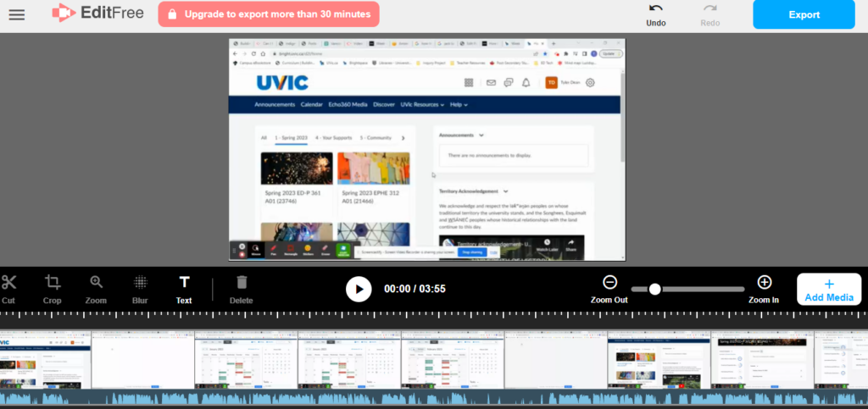The height and width of the screenshot is (409, 868).
Task: Click the UVIC logo in the preview
Action: (x=282, y=83)
